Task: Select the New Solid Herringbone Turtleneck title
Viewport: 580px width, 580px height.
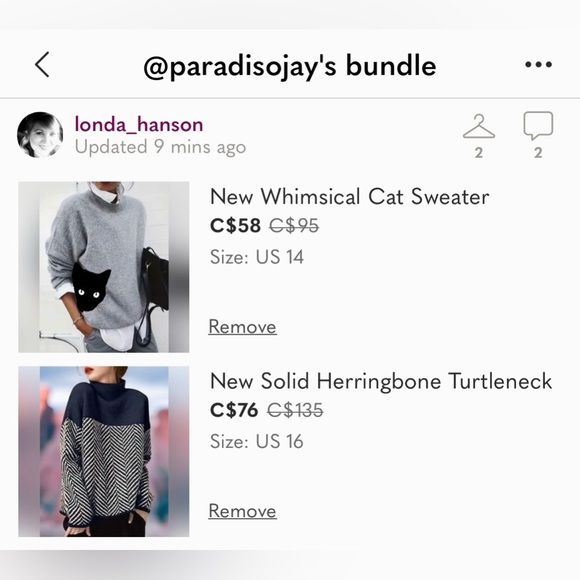Action: click(x=381, y=381)
